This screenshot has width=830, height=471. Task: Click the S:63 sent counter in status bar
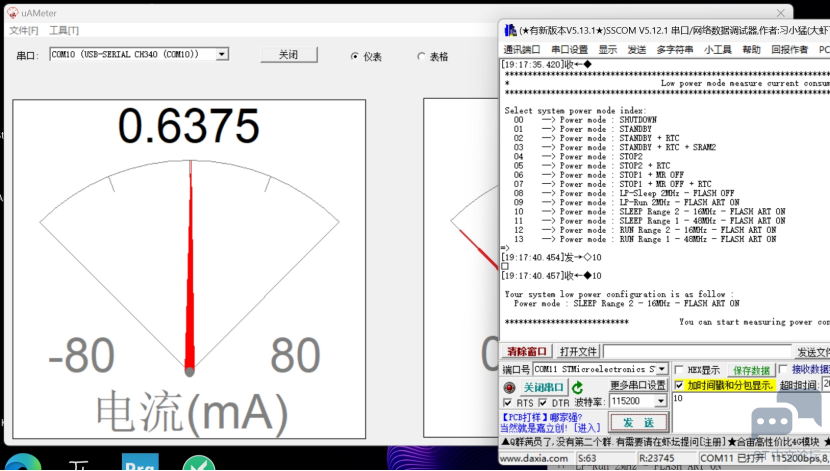coord(587,458)
